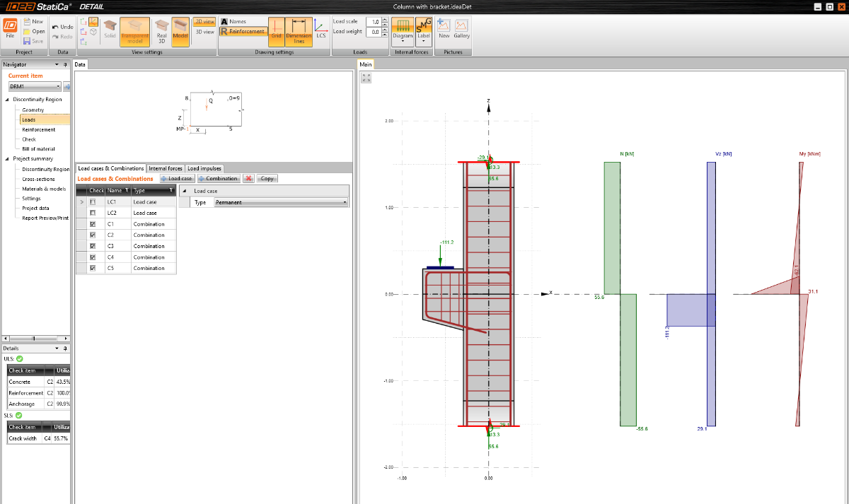Add a new Combination
849x504 pixels.
click(x=219, y=179)
